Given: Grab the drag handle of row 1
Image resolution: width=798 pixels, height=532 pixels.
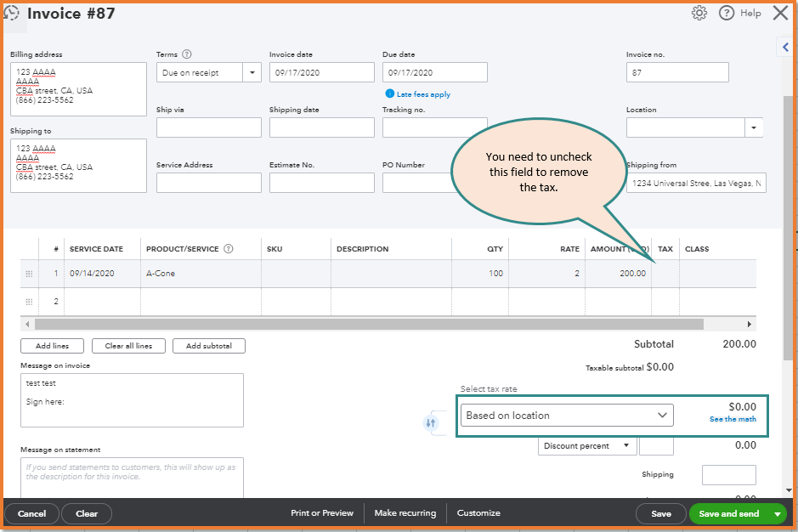Looking at the screenshot, I should (29, 274).
